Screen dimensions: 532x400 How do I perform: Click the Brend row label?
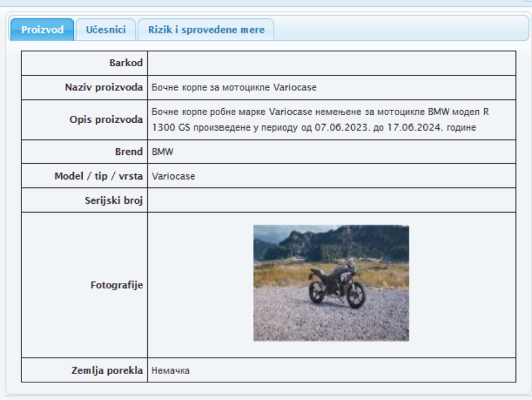coord(128,152)
